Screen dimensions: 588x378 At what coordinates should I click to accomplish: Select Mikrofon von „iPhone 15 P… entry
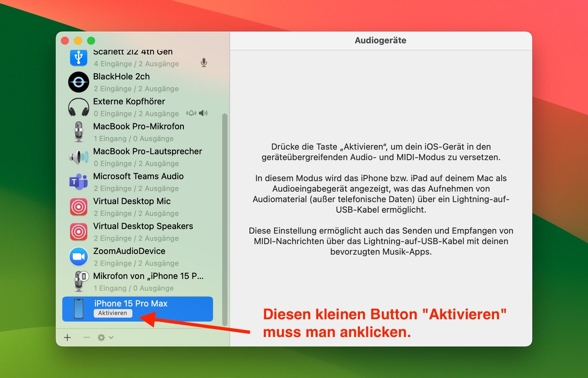(138, 282)
